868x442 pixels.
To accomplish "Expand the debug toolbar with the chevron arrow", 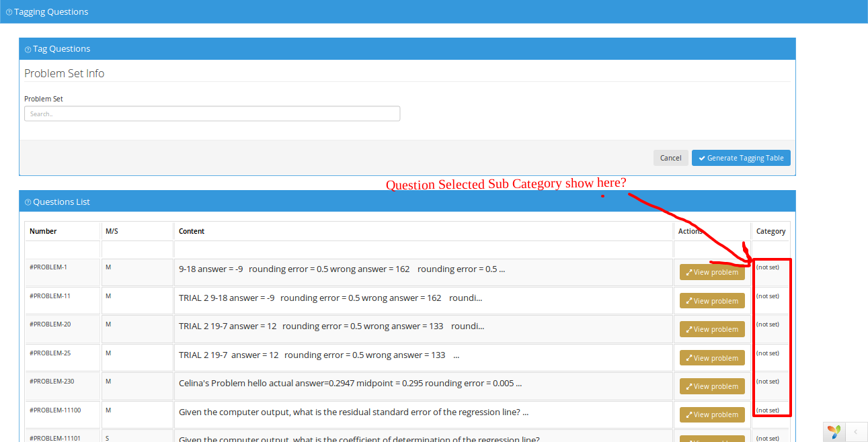I will click(x=855, y=431).
